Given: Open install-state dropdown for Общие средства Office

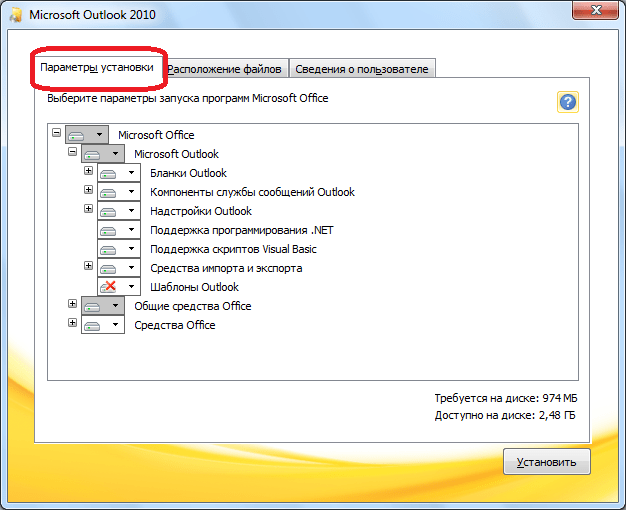Looking at the screenshot, I should [103, 306].
